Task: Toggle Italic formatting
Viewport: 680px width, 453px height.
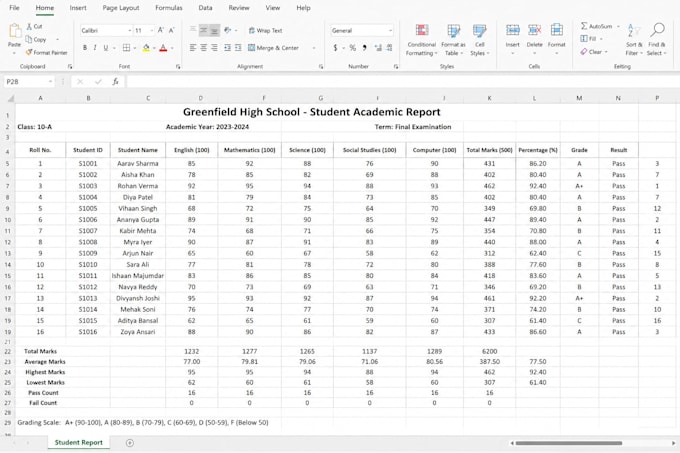Action: point(95,48)
